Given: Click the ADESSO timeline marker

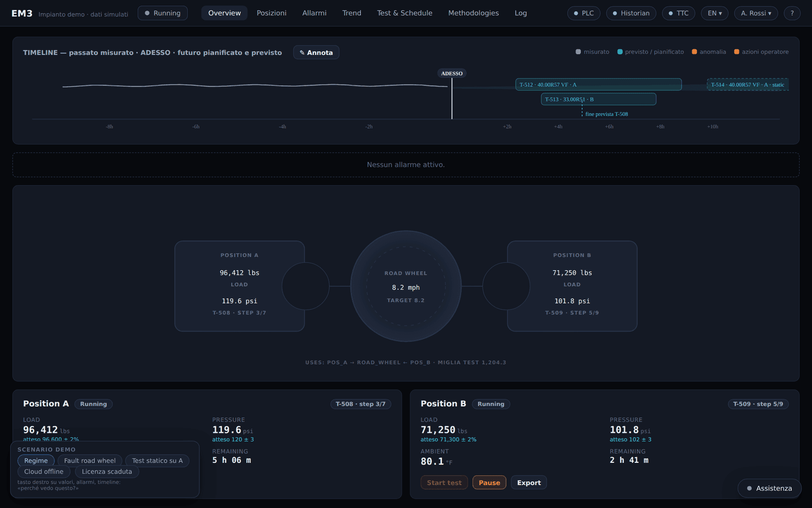Looking at the screenshot, I should (x=452, y=73).
